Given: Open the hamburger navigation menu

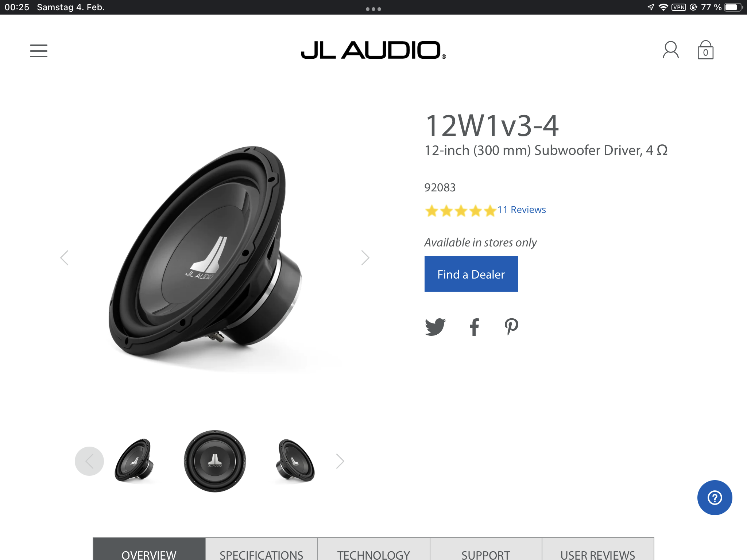Looking at the screenshot, I should (39, 51).
